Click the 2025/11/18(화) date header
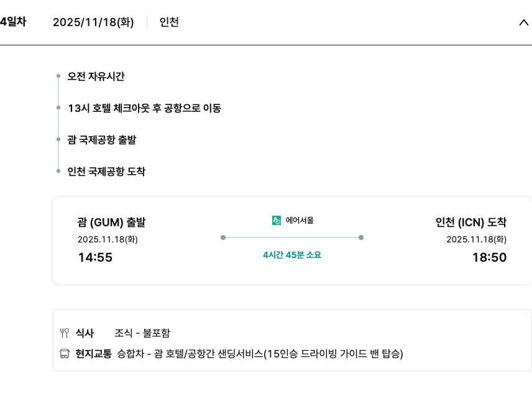Screen dimensions: 532x396 click(x=93, y=22)
